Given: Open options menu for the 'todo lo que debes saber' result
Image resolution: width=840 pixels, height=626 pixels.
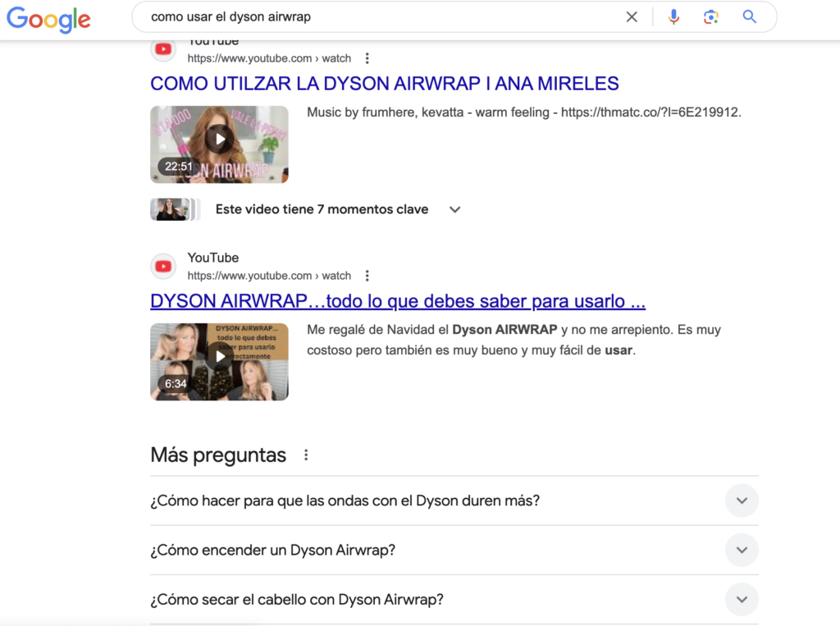Looking at the screenshot, I should 367,276.
